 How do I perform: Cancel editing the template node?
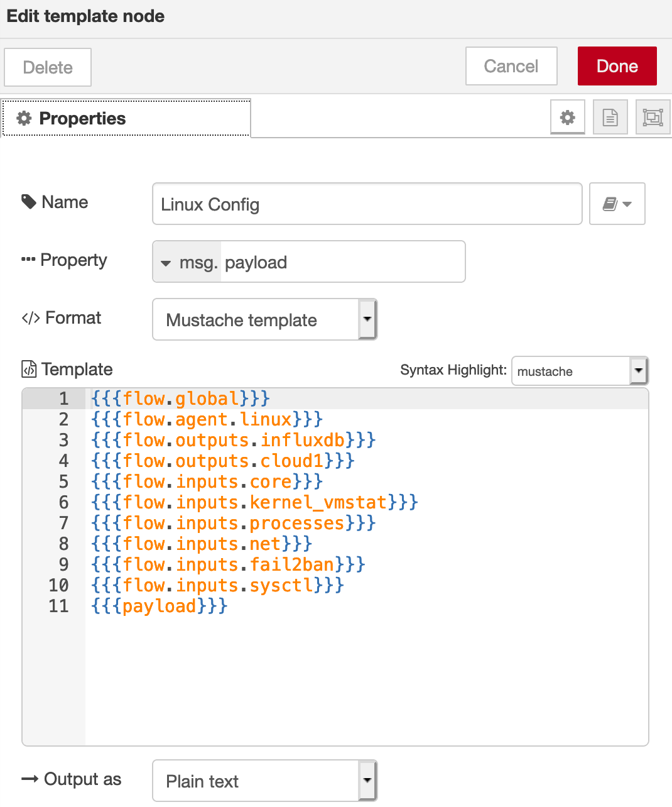[x=511, y=66]
